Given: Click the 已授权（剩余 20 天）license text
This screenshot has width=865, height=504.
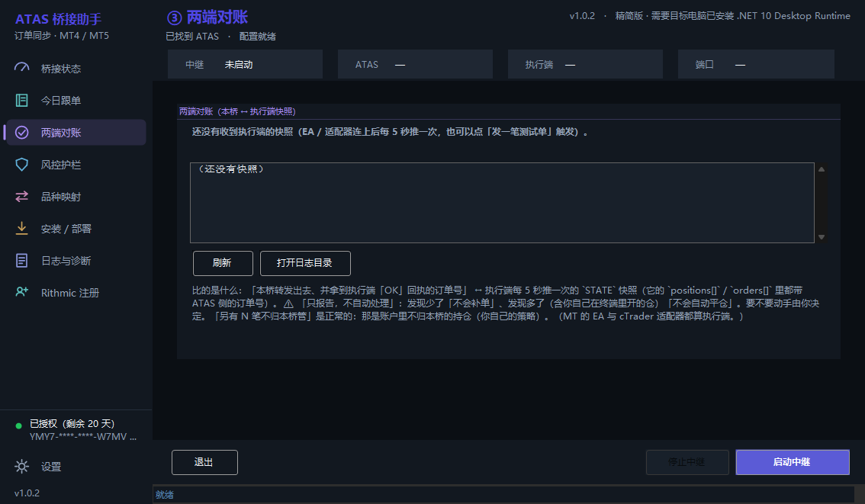Looking at the screenshot, I should 72,423.
